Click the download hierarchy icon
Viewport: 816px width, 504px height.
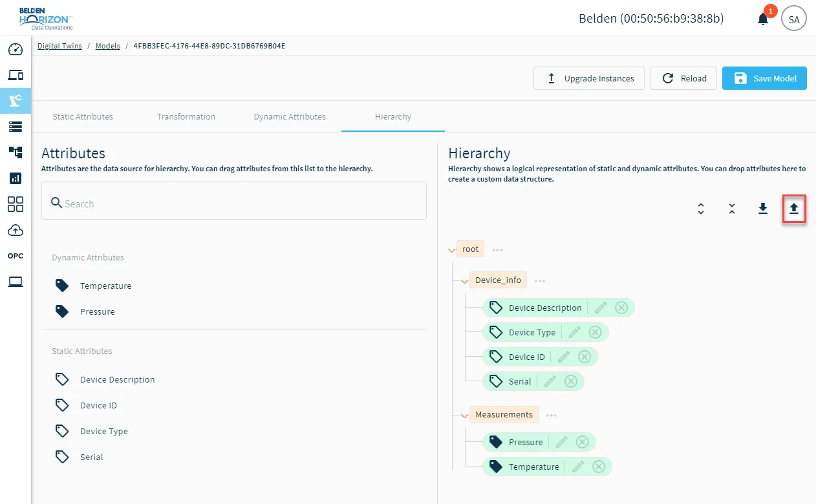point(763,209)
